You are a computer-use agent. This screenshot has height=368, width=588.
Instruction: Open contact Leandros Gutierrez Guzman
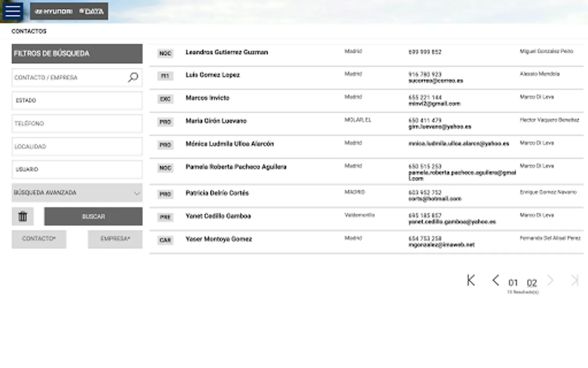pos(227,52)
